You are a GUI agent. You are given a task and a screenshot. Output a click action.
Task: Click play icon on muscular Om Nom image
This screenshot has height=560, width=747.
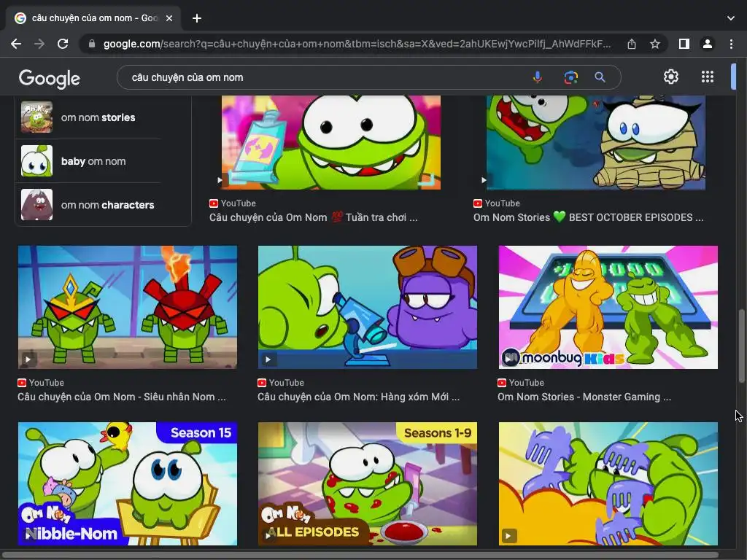coord(508,536)
